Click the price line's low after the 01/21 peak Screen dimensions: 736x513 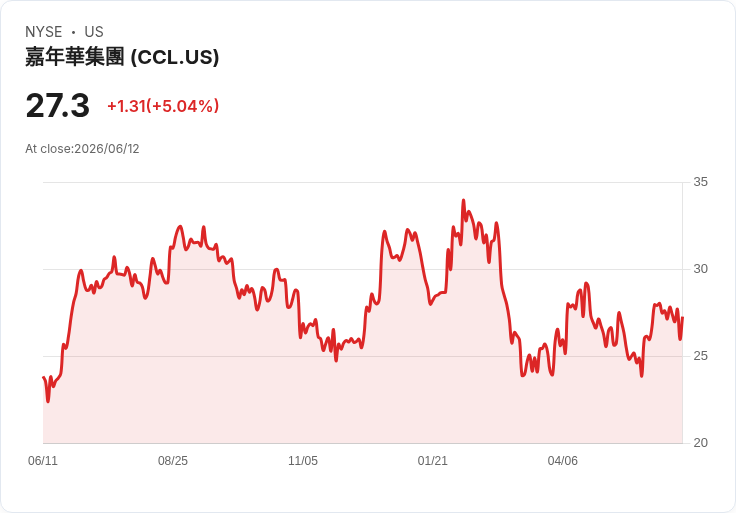pyautogui.click(x=523, y=375)
